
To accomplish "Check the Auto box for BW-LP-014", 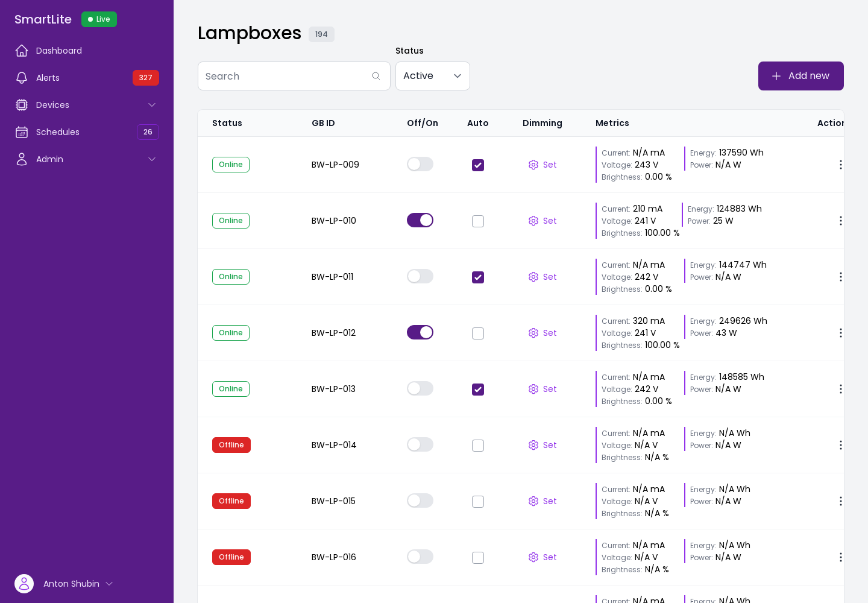I will pyautogui.click(x=478, y=446).
